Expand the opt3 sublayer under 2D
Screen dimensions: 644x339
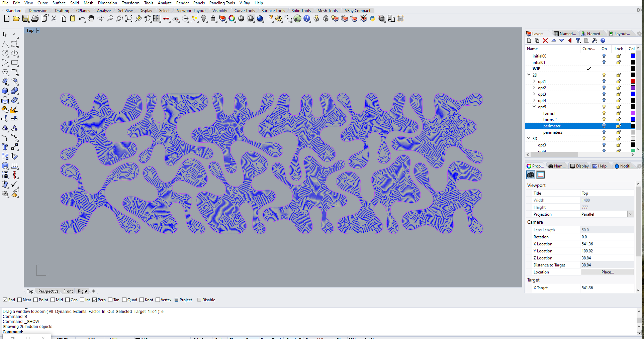coord(534,94)
